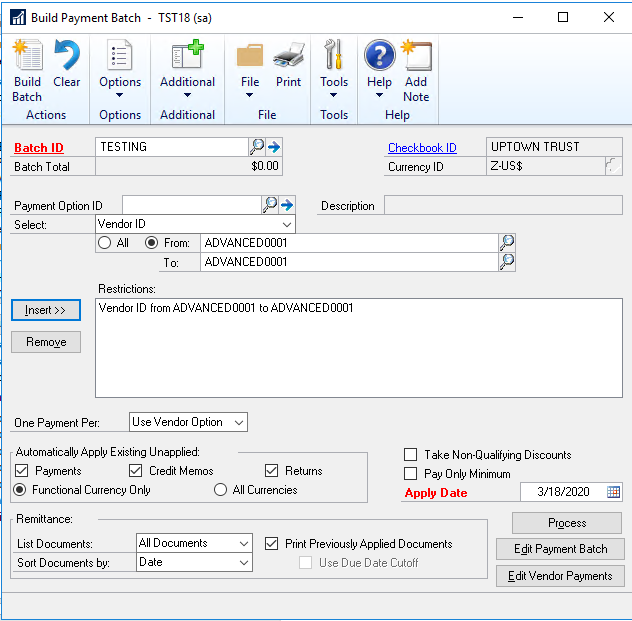Expand the Select Vendor ID dropdown
This screenshot has width=632, height=621.
[x=288, y=225]
